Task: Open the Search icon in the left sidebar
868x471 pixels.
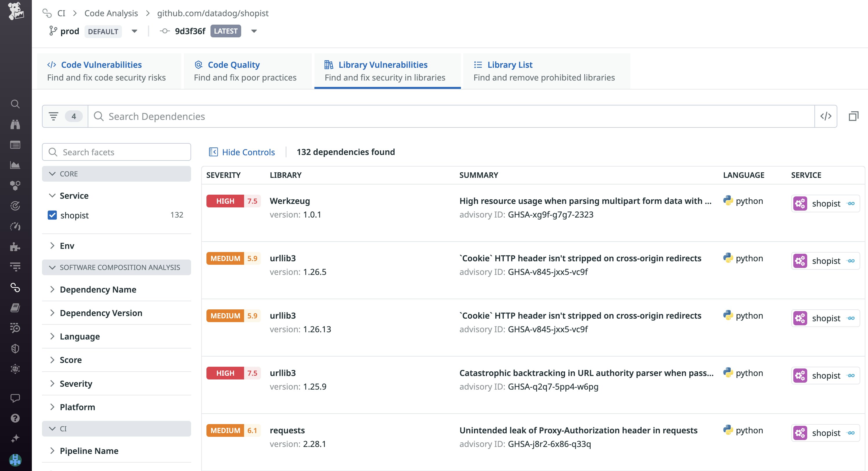Action: pyautogui.click(x=15, y=104)
